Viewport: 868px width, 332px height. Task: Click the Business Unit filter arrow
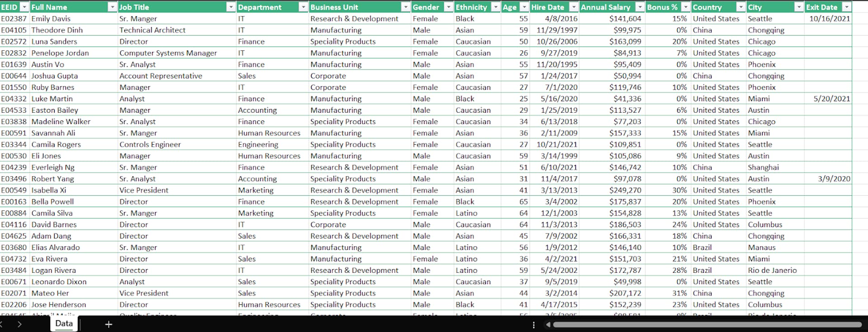[406, 7]
